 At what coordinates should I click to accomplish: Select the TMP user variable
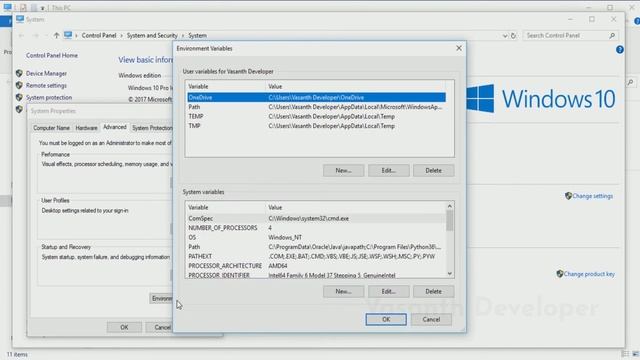click(x=316, y=126)
